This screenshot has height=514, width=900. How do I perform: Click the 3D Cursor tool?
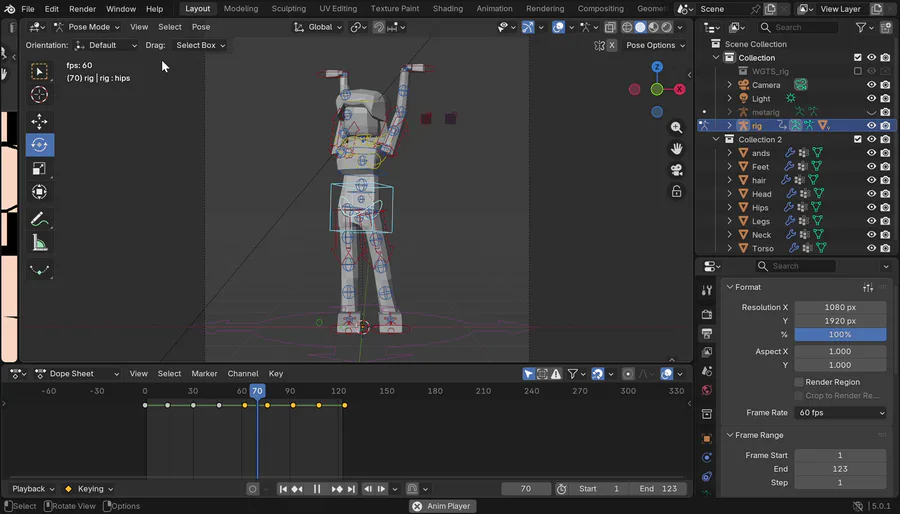tap(40, 94)
